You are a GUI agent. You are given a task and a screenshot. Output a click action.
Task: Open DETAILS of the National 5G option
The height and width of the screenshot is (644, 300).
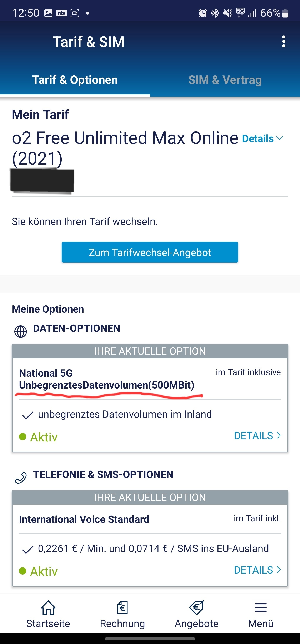click(x=257, y=436)
